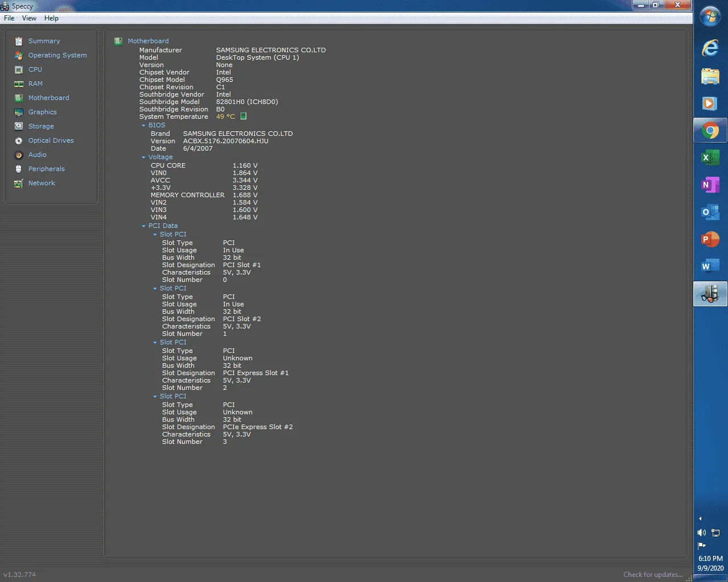Show hidden system tray icons arrow

click(700, 518)
